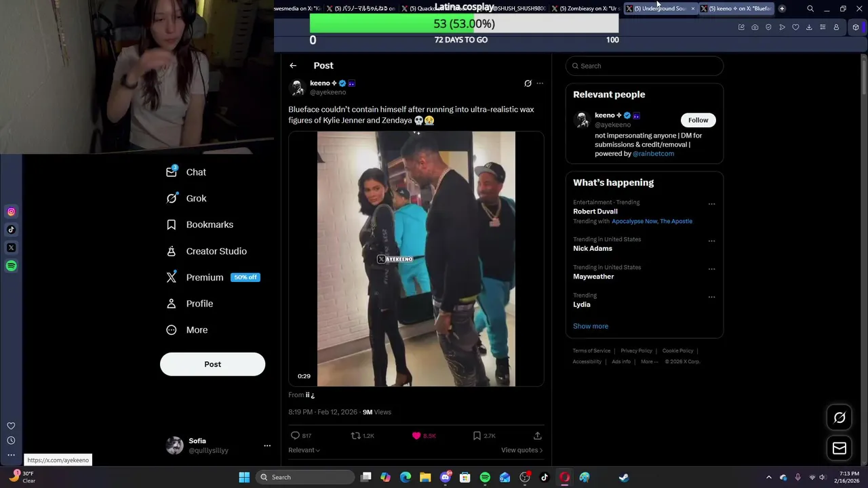Open Discord from the Windows taskbar
This screenshot has width=868, height=488.
point(446,477)
